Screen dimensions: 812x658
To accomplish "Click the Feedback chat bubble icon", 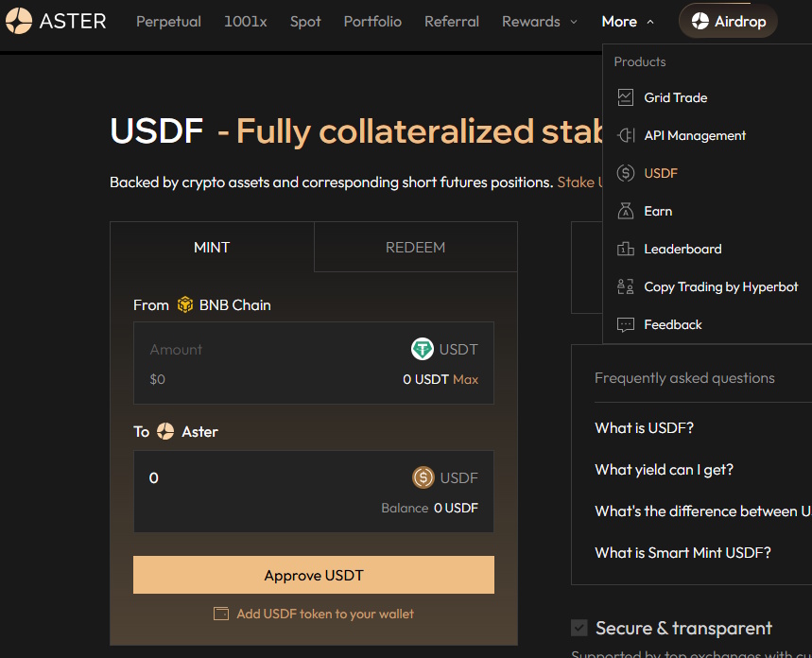I will coord(625,324).
